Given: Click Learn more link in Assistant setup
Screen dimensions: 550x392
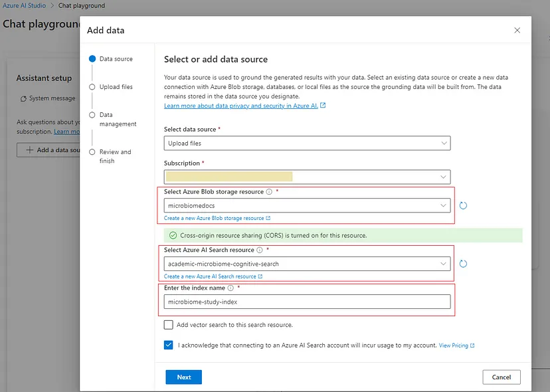Looking at the screenshot, I should [x=67, y=132].
